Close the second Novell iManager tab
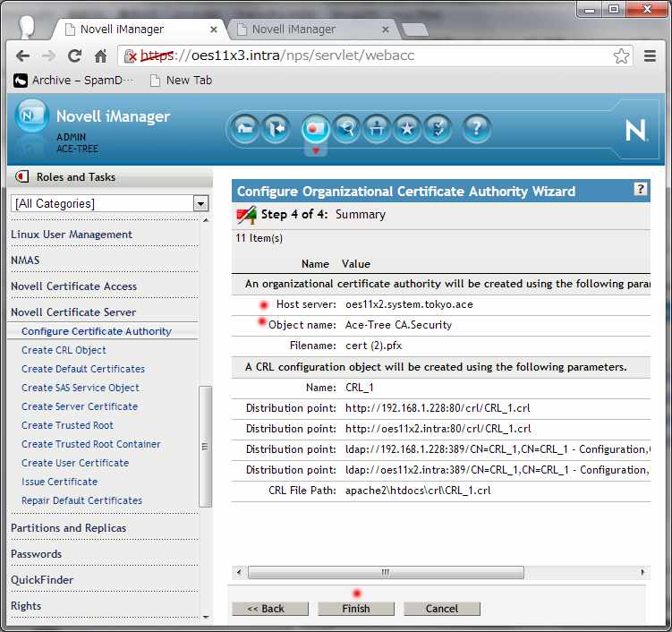Viewport: 672px width, 632px height. click(386, 30)
